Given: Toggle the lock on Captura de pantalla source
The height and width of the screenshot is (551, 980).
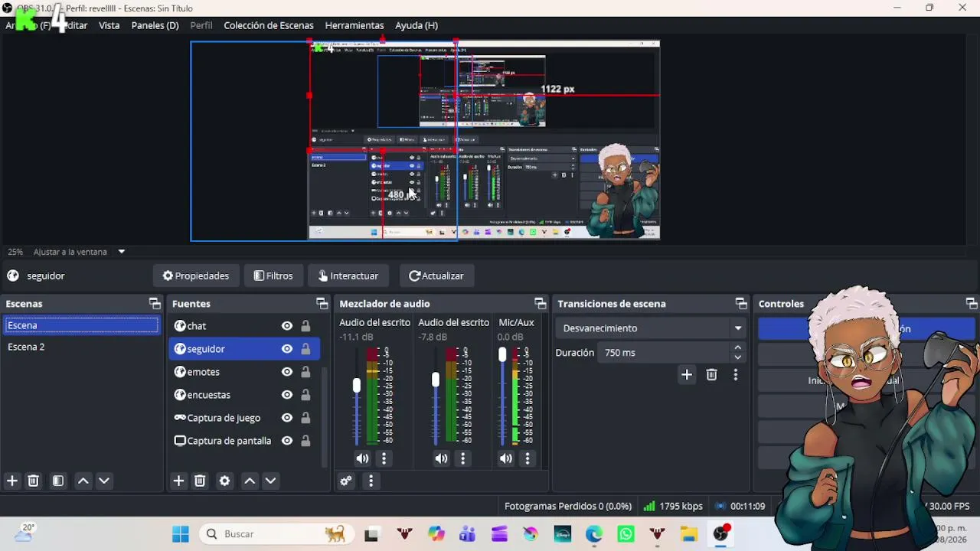Looking at the screenshot, I should 305,441.
